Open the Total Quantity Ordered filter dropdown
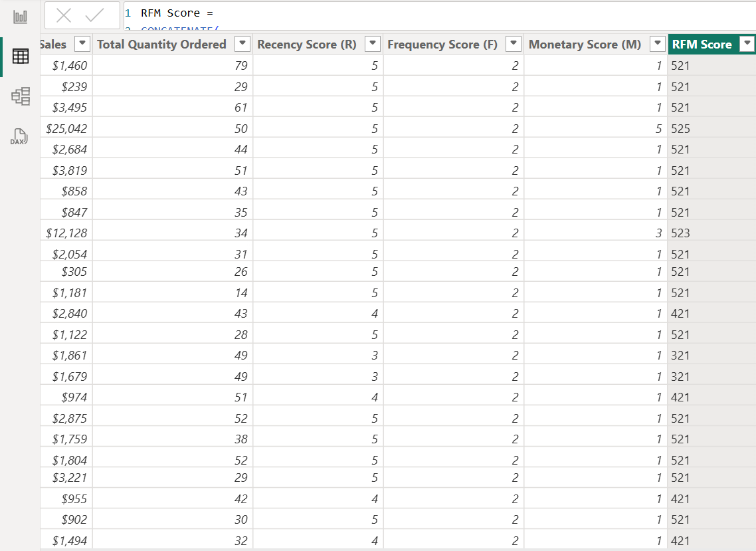The width and height of the screenshot is (756, 551). pos(242,43)
